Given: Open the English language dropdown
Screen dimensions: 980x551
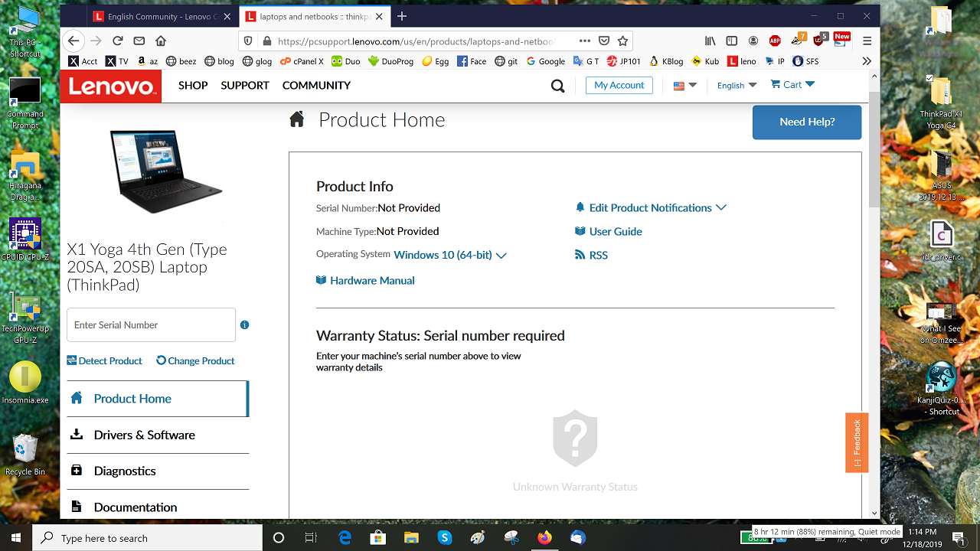Looking at the screenshot, I should [737, 85].
